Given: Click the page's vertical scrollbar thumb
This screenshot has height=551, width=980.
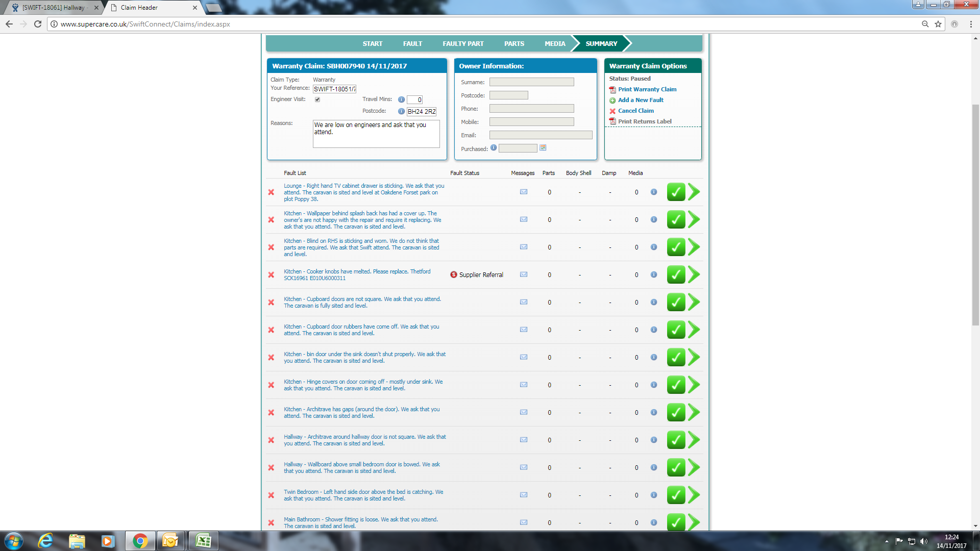Looking at the screenshot, I should 975,214.
